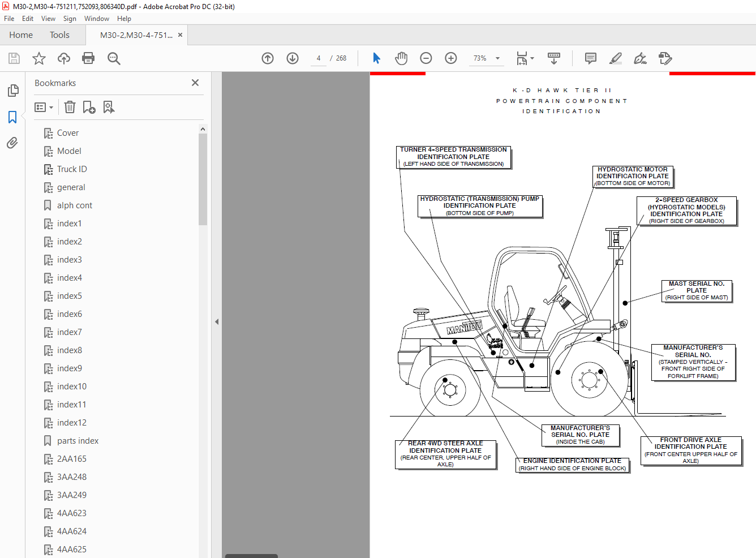This screenshot has height=558, width=756.
Task: Delete the selected bookmark with trash icon
Action: 70,107
